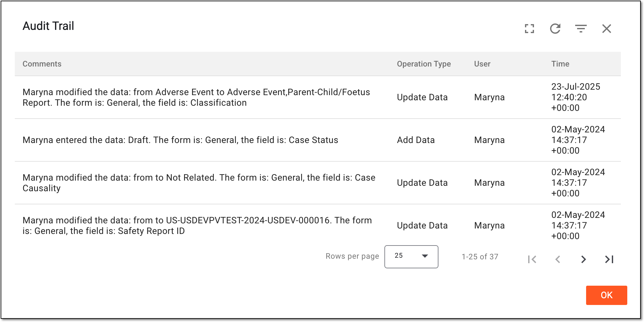Select the Rows per page label

(x=352, y=256)
